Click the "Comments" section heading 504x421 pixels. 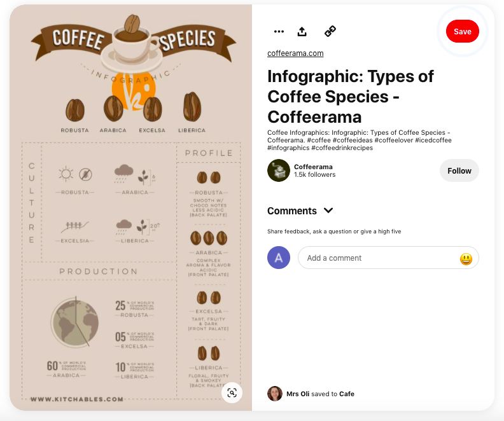coord(292,210)
